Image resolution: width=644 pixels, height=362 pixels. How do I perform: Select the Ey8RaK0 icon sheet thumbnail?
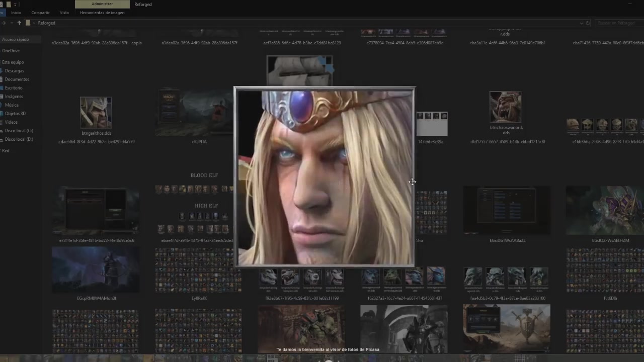199,270
